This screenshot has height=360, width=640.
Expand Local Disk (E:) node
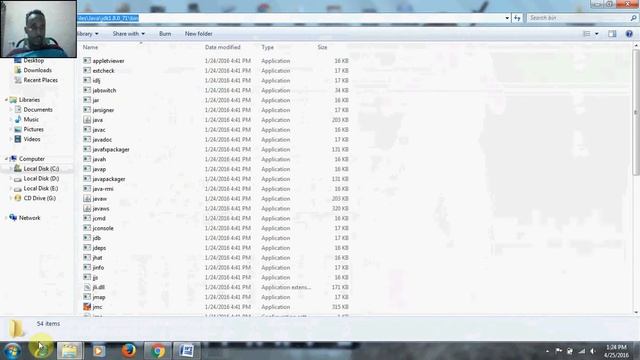(11, 188)
